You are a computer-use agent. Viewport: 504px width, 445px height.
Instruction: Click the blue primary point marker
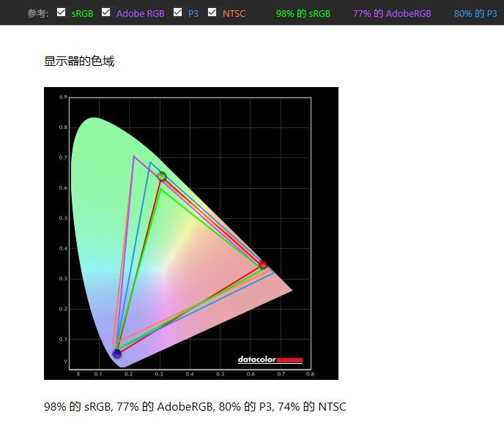(x=116, y=354)
